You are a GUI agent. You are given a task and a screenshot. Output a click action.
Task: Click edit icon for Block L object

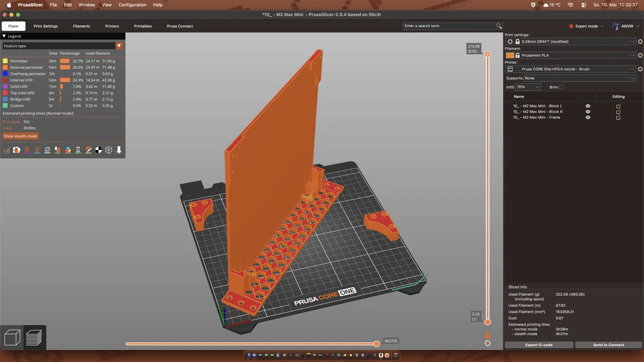618,106
